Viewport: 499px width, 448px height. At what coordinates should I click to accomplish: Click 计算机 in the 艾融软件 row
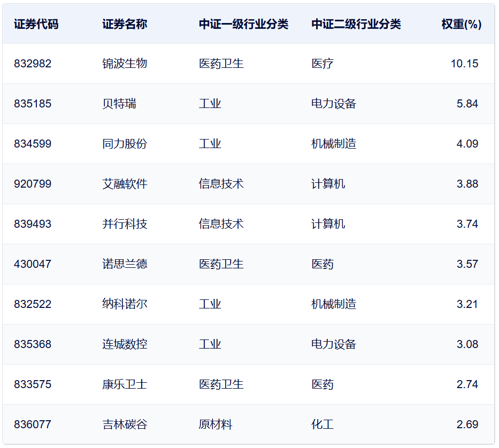(x=328, y=184)
